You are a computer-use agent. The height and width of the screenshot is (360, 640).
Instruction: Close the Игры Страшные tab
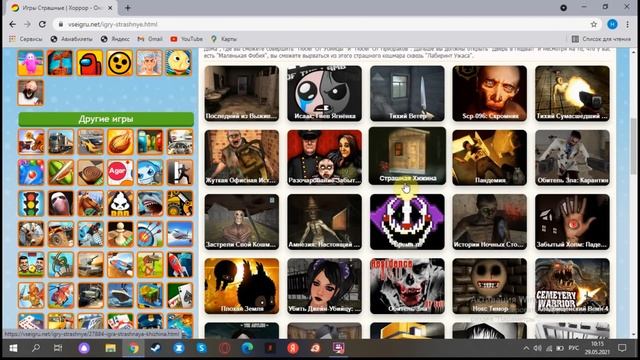tap(110, 8)
